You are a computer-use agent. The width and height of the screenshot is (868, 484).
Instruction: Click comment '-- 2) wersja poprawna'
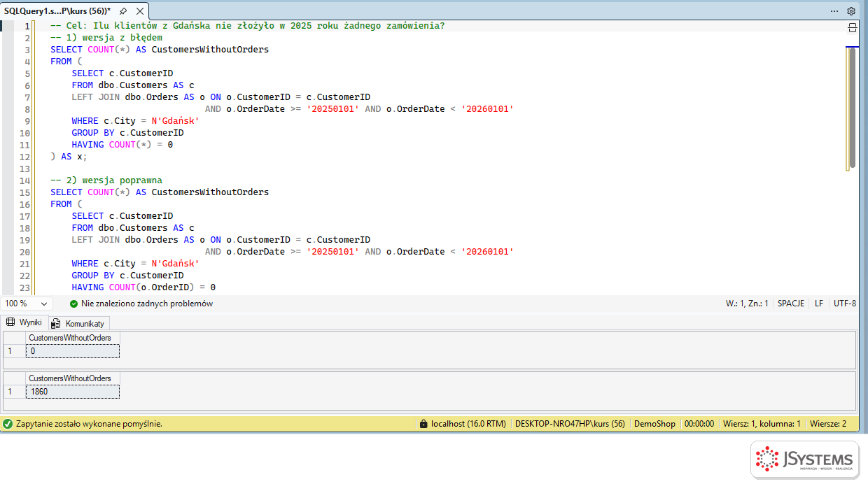coord(106,180)
